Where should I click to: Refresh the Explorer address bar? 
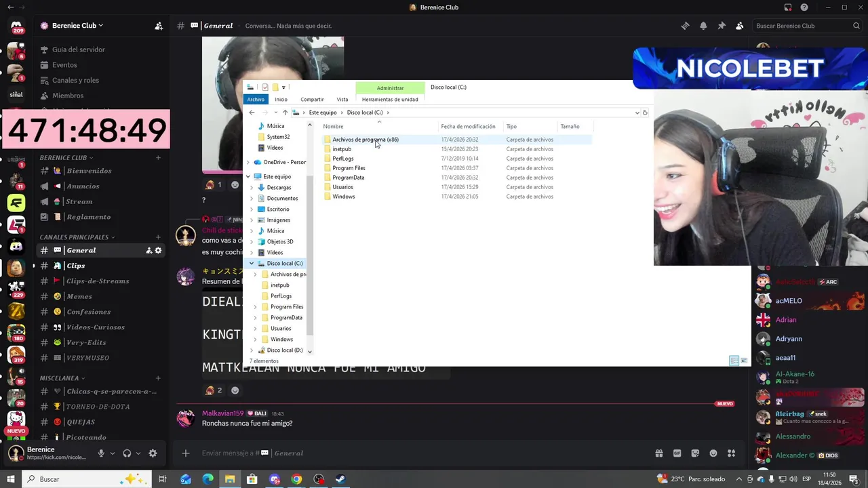coord(645,113)
